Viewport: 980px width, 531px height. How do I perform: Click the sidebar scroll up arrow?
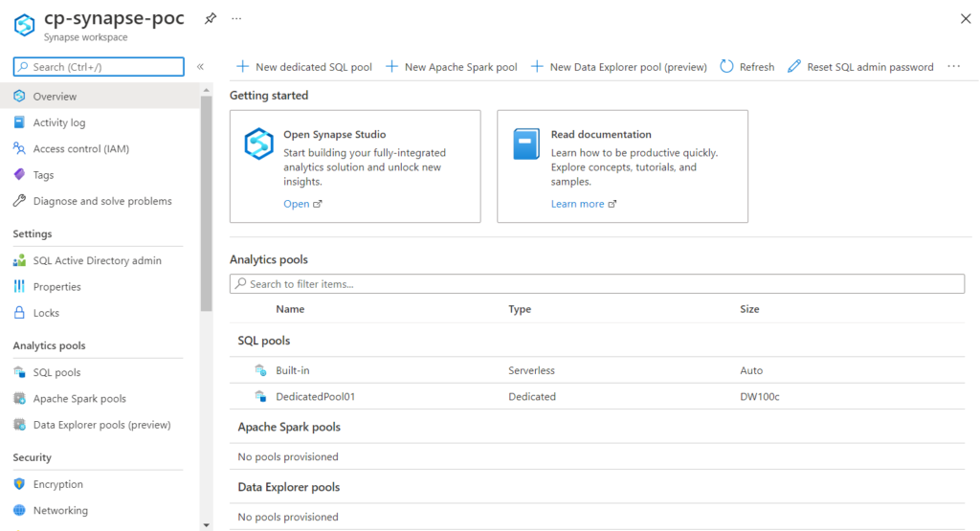tap(207, 91)
